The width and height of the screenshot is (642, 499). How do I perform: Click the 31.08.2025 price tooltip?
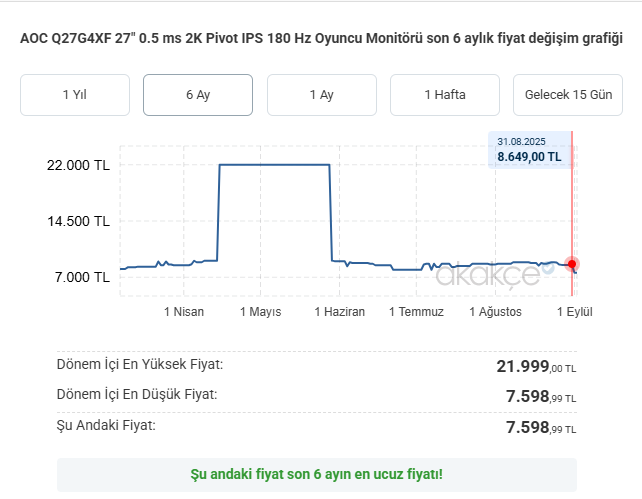(530, 150)
